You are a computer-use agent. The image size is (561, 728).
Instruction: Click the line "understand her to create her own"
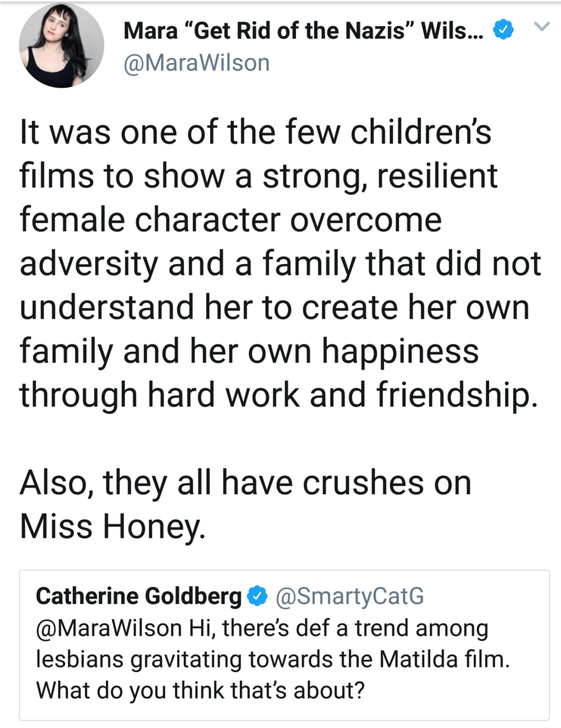pos(274,307)
